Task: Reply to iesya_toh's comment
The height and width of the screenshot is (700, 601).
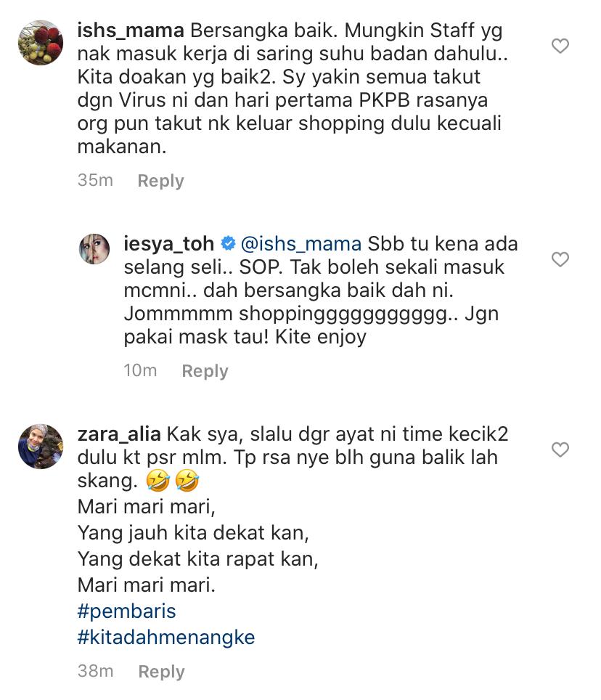Action: pos(205,371)
